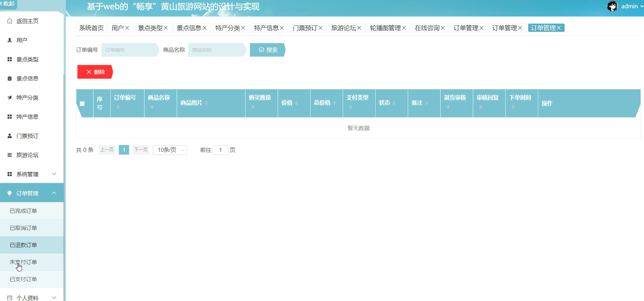Click the bulb icon beside 订单管理

(9, 193)
